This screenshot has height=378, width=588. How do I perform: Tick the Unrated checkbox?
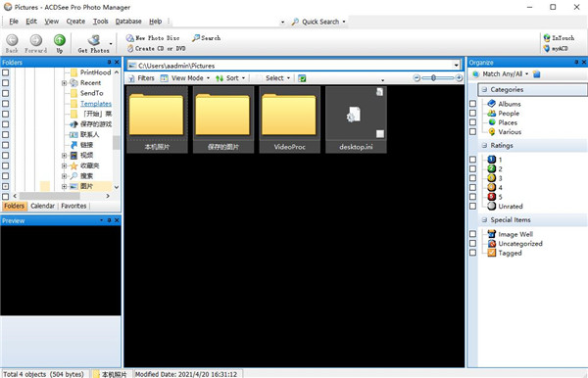(x=473, y=206)
